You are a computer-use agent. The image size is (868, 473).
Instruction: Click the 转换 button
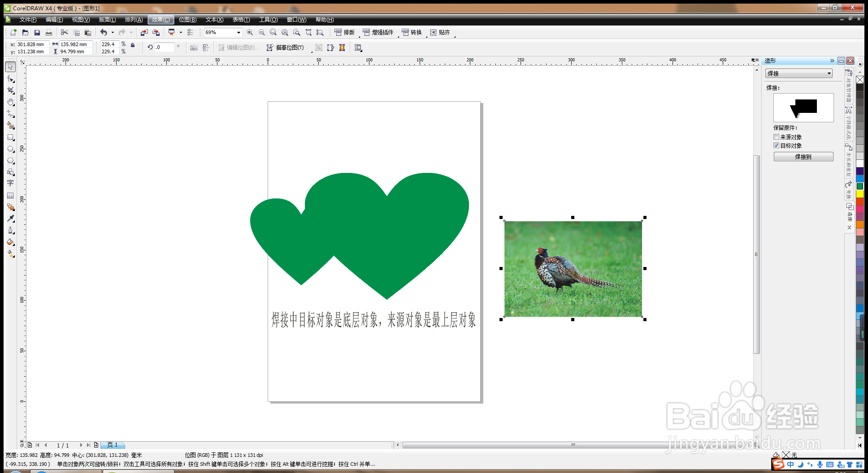pos(412,32)
